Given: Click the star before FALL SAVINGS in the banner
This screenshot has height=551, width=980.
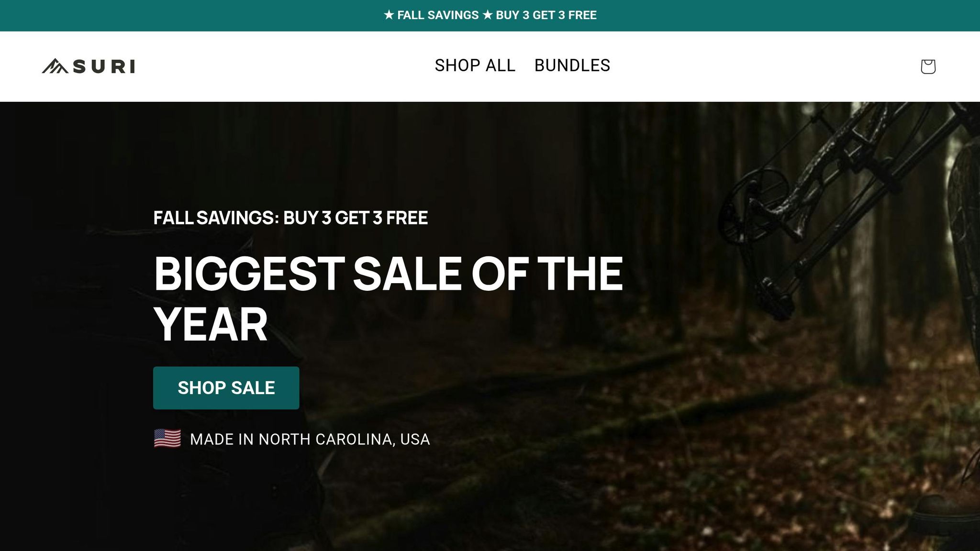Looking at the screenshot, I should click(x=389, y=15).
